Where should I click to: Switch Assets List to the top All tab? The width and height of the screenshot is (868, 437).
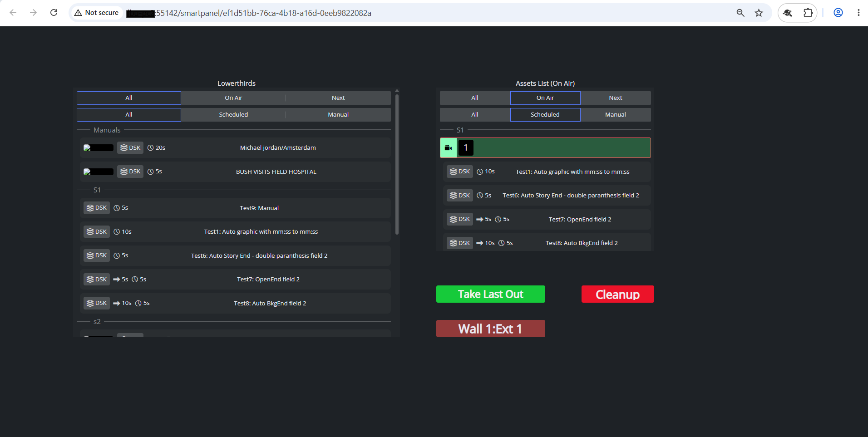475,98
